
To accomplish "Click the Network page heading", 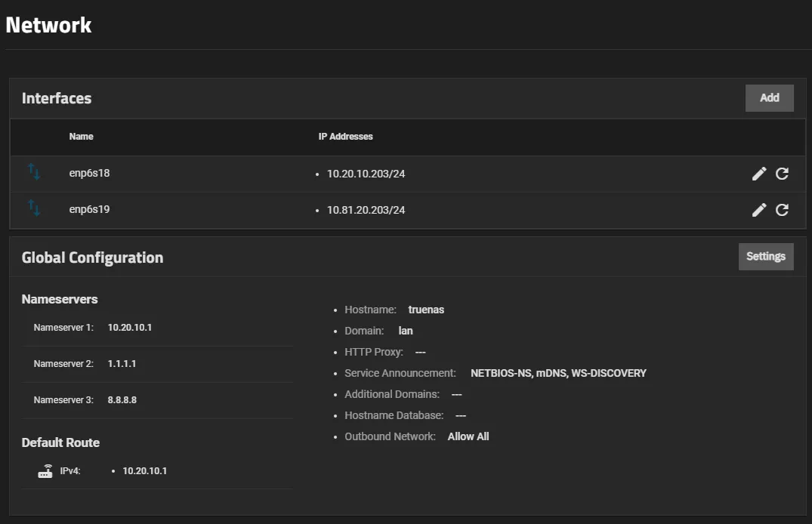I will pos(48,25).
